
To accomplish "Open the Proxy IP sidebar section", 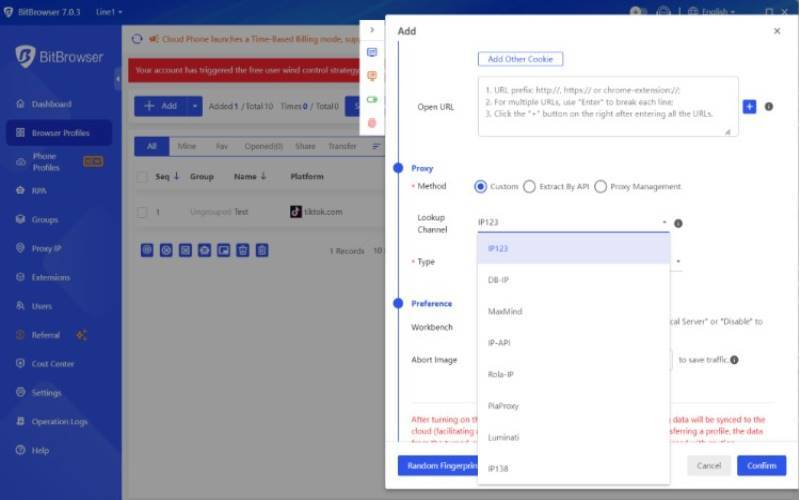I will click(46, 248).
